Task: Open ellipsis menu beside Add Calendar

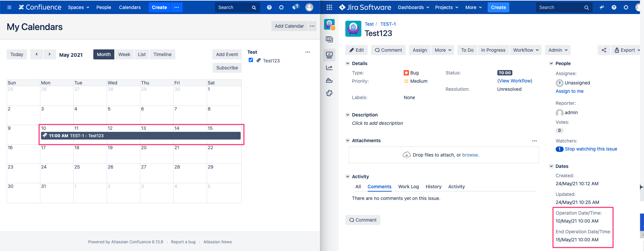Action: pos(312,26)
